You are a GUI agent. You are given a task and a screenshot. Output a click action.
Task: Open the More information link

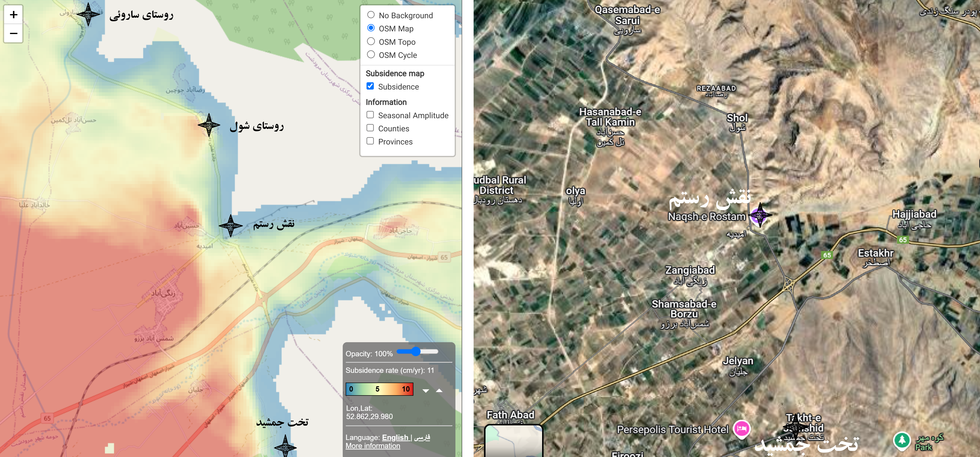(373, 446)
